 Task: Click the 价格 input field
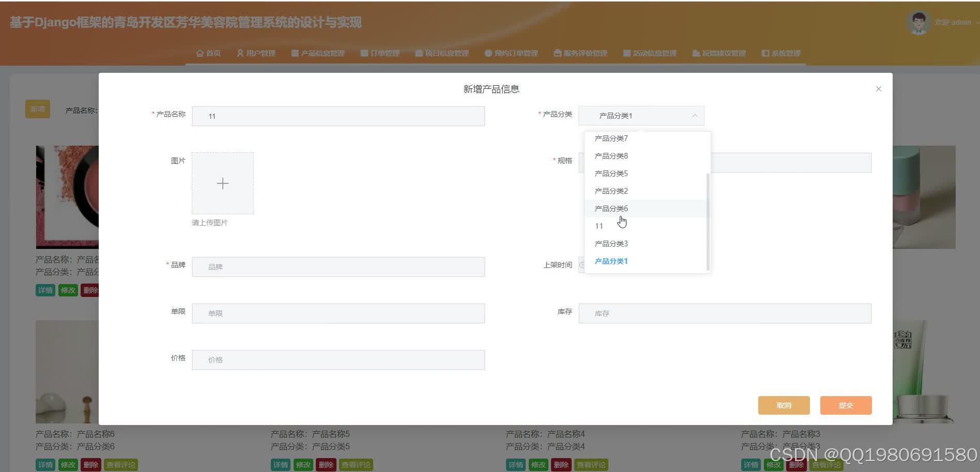[338, 360]
